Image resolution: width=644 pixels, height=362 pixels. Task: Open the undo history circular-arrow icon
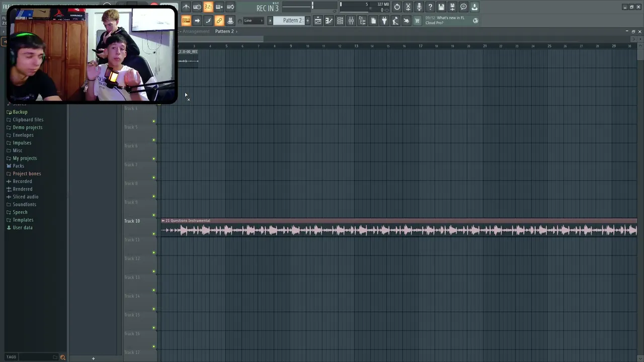click(x=397, y=7)
